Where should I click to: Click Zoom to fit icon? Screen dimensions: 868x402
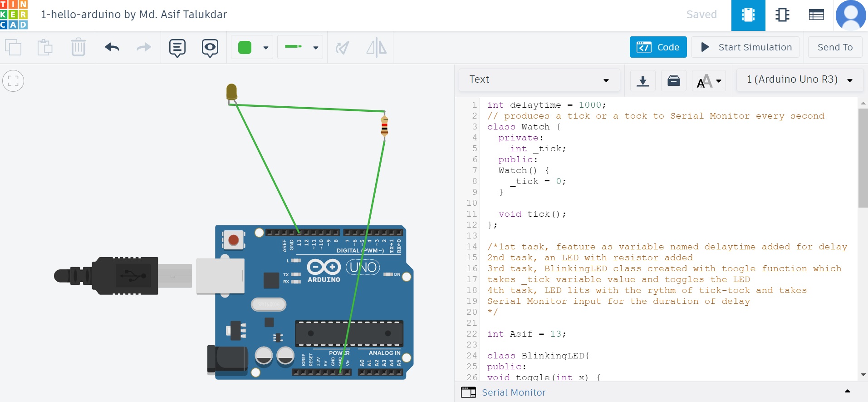[13, 81]
